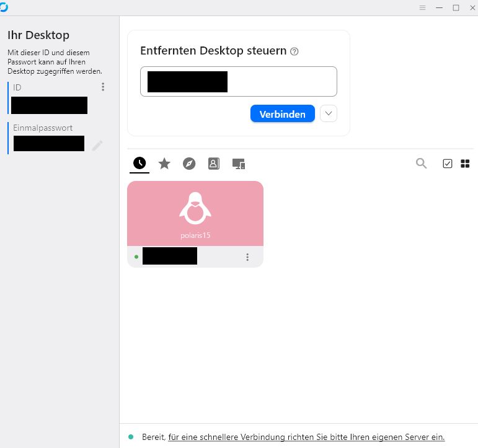Open the hamburger settings menu in title bar
The image size is (478, 448).
coord(423,8)
